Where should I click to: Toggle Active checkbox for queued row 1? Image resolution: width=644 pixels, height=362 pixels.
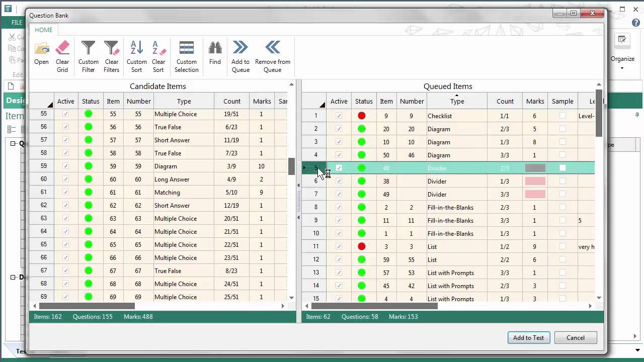click(x=339, y=116)
